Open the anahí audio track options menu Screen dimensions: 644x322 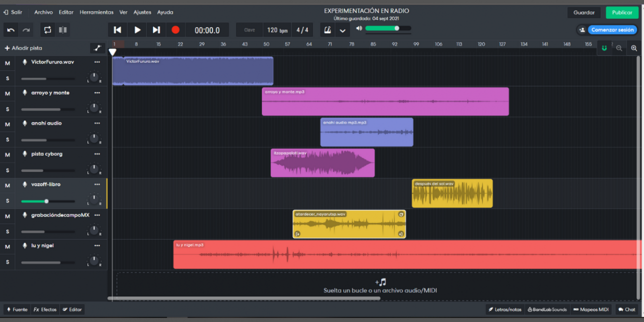pyautogui.click(x=97, y=123)
